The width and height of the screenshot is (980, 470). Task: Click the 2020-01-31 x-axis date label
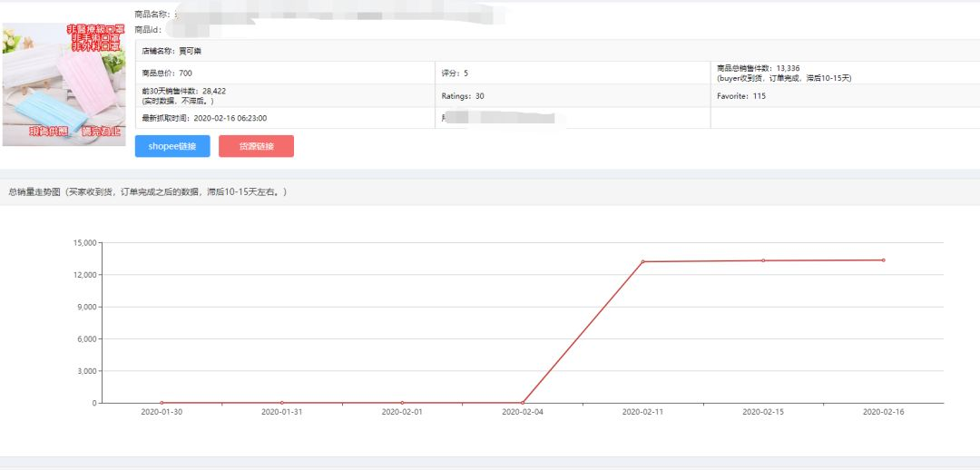[282, 413]
